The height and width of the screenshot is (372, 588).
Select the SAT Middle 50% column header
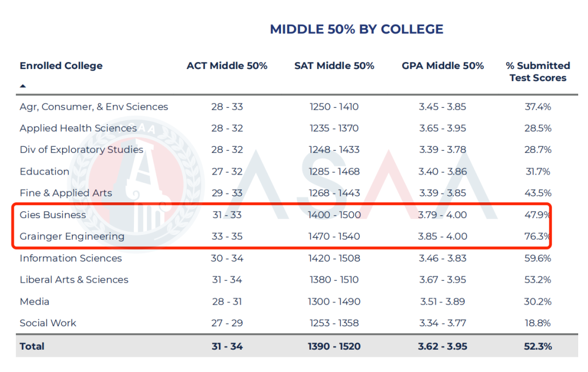(x=334, y=66)
